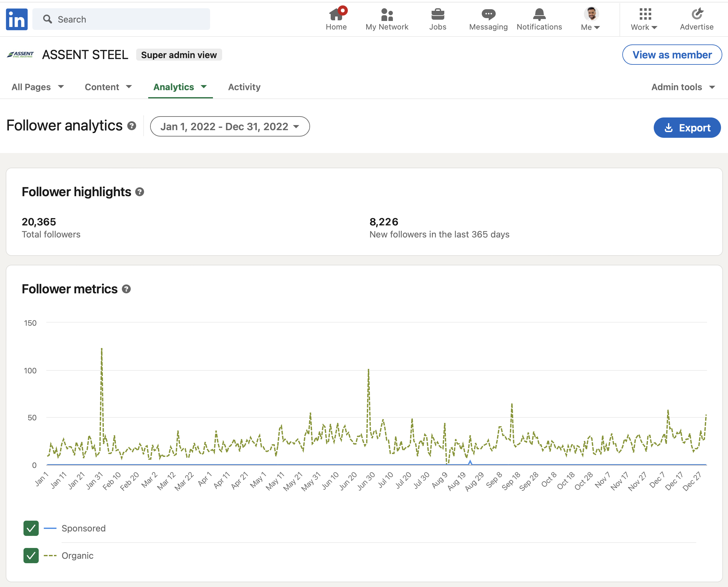Open the Content tab menu
The image size is (728, 587).
pos(108,87)
